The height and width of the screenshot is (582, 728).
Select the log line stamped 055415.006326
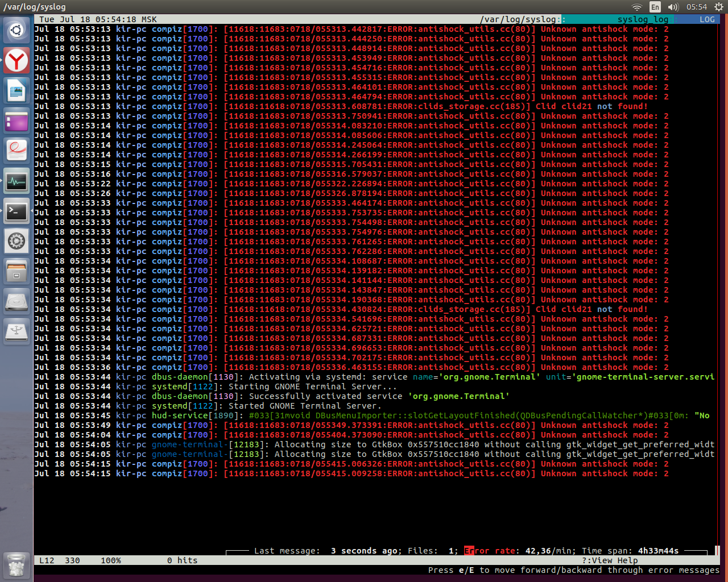tap(351, 464)
